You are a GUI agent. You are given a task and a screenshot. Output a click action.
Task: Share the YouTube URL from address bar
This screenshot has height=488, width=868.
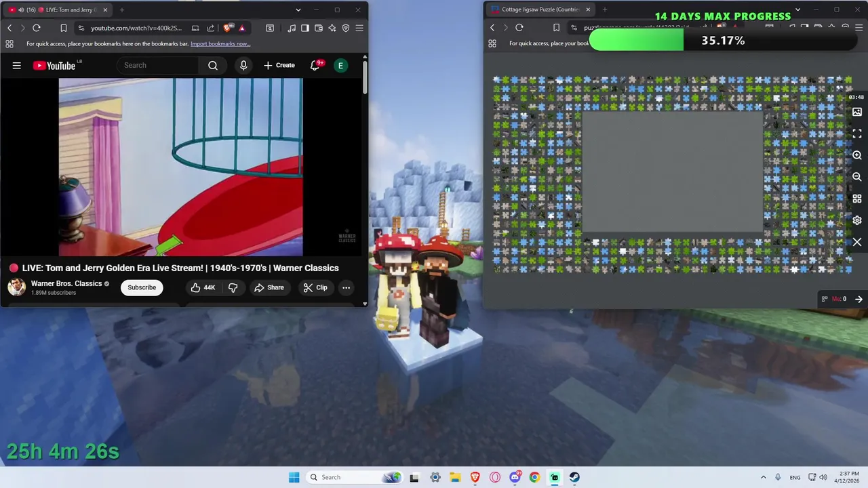coord(210,28)
